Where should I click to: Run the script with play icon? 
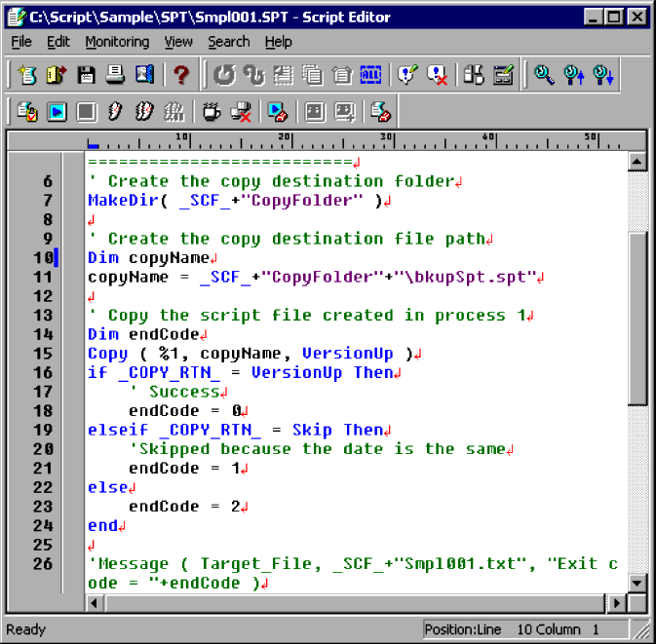[x=57, y=112]
